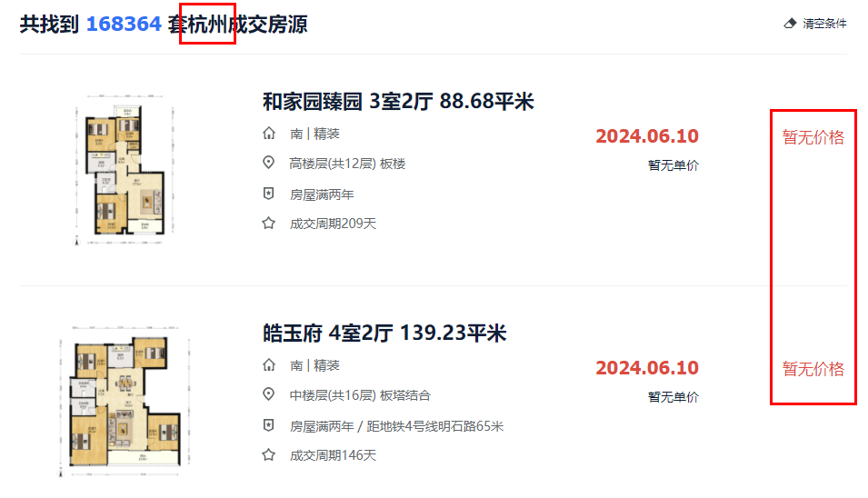
Task: Click the 168364 result count number
Action: (x=124, y=25)
